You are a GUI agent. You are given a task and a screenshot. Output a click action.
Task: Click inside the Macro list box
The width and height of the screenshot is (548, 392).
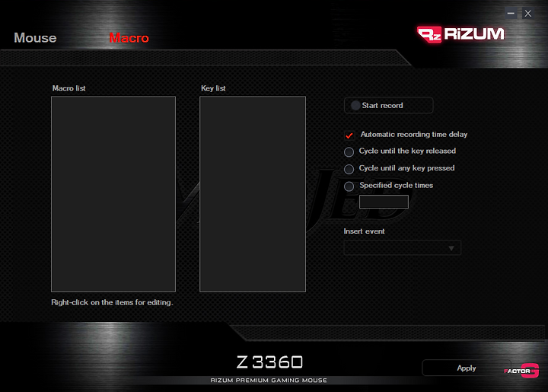click(x=113, y=194)
